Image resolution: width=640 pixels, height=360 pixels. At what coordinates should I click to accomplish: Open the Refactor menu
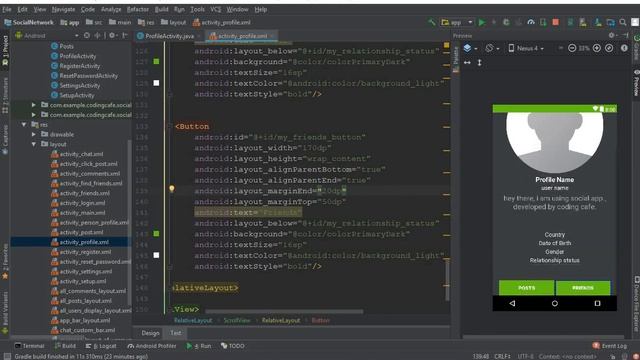(138, 9)
